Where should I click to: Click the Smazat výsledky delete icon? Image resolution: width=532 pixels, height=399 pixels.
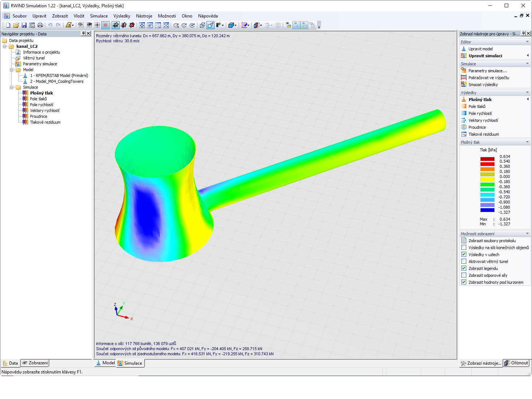click(x=464, y=85)
